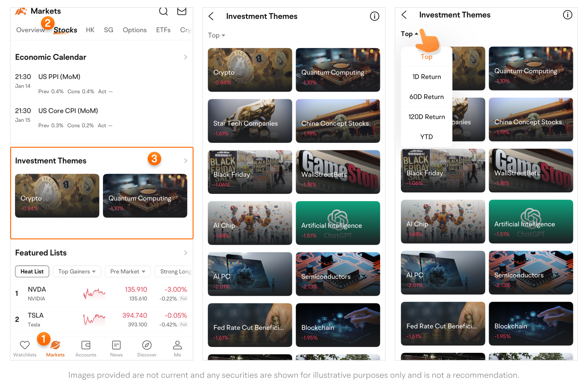Viewport: 588px width, 388px height.
Task: Open Star Tech Companies card on middle screen
Action: click(250, 121)
